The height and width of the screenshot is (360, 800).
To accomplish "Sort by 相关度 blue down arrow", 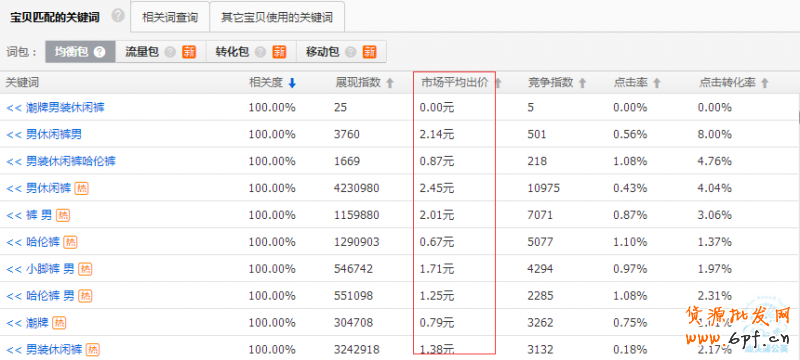I will [292, 83].
